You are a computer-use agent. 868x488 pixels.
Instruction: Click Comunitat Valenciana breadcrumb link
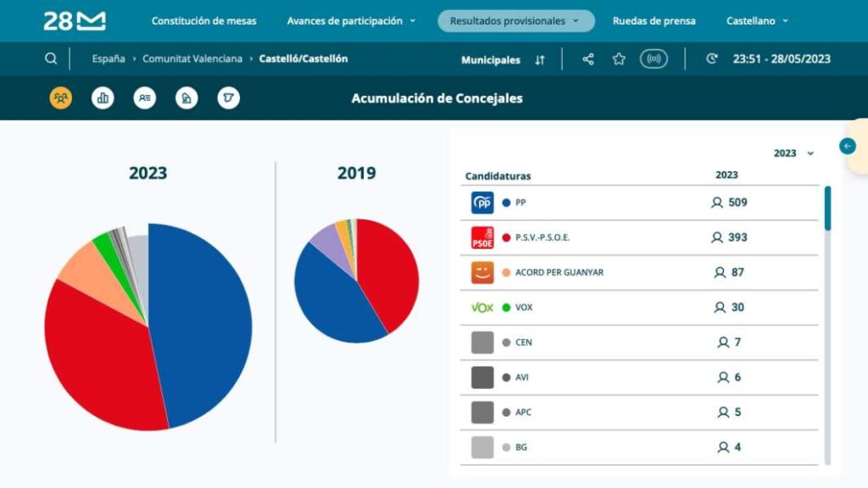(192, 58)
